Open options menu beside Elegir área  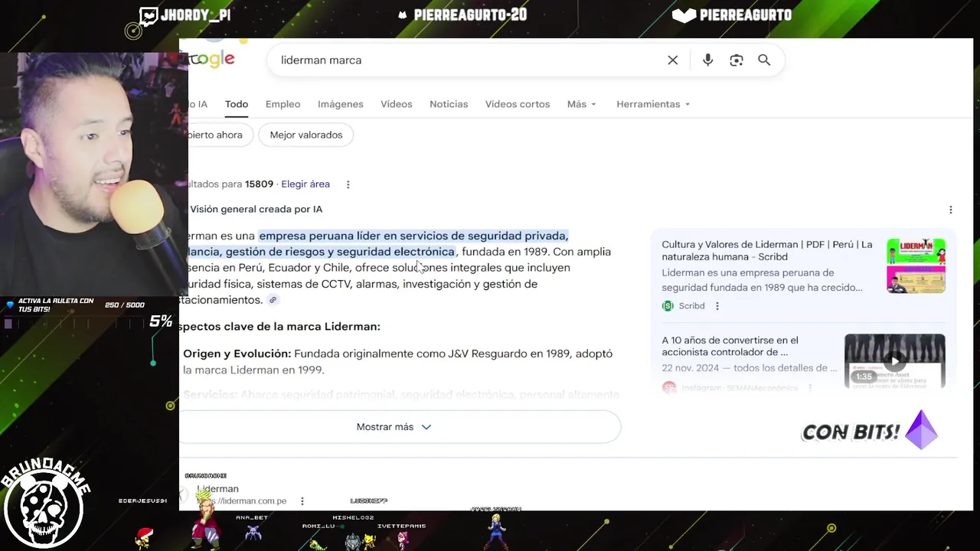pyautogui.click(x=348, y=184)
